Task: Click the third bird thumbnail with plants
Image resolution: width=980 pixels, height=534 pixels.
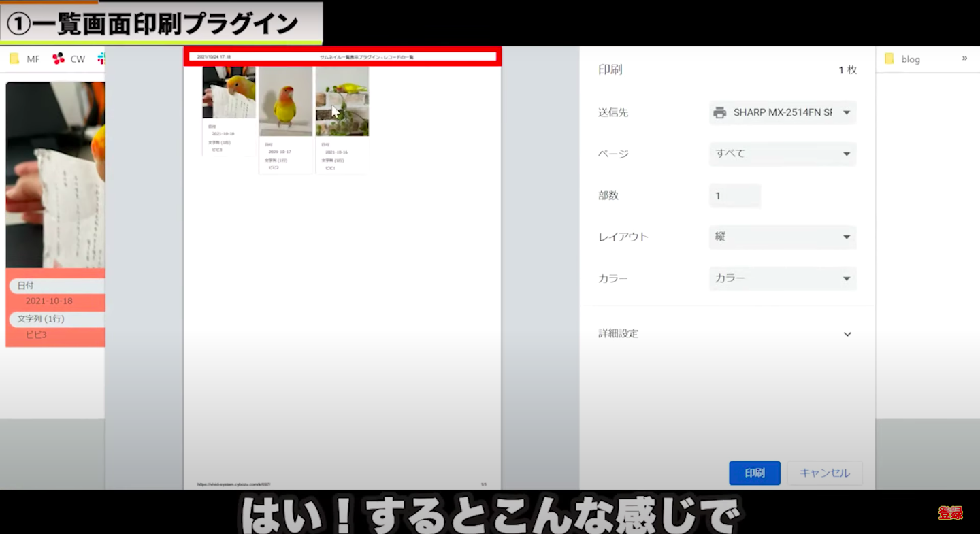Action: coord(342,101)
